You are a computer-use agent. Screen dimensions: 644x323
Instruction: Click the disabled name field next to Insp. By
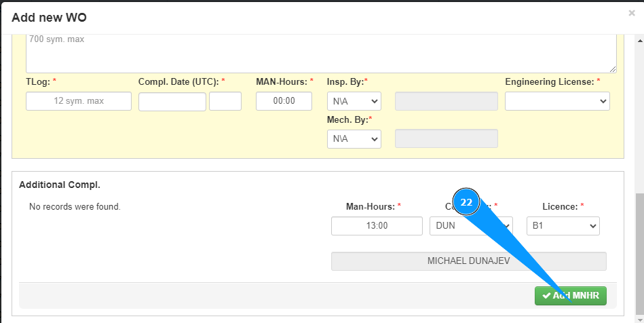447,101
